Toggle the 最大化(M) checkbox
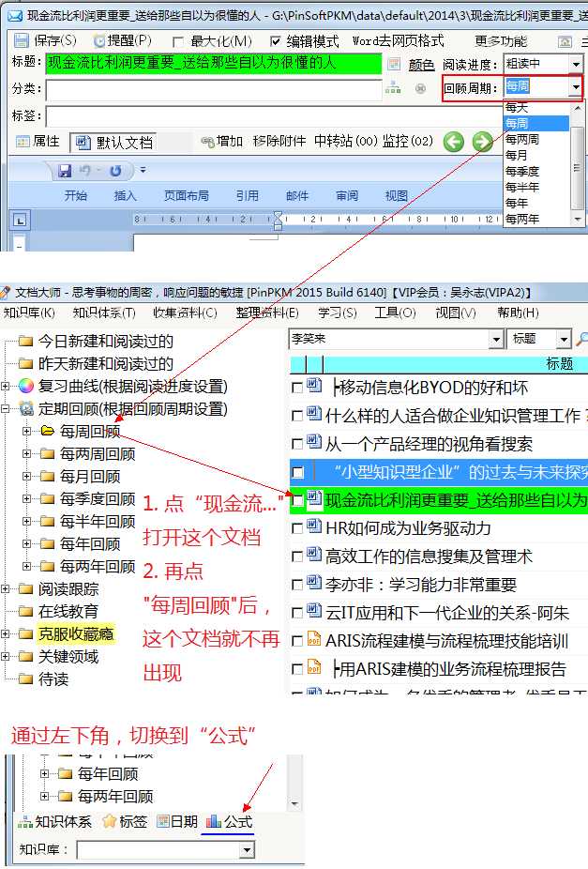The image size is (588, 869). coord(178,41)
